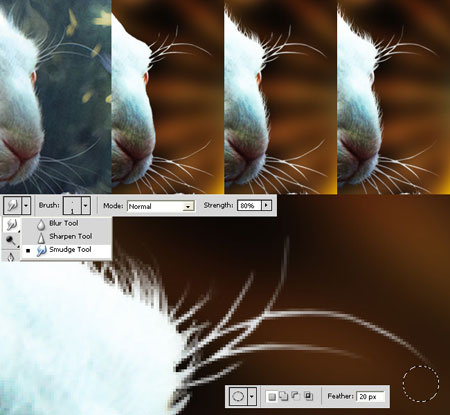This screenshot has width=450, height=415.
Task: Open the Elliptical Marquee preset picker arrow
Action: [252, 396]
